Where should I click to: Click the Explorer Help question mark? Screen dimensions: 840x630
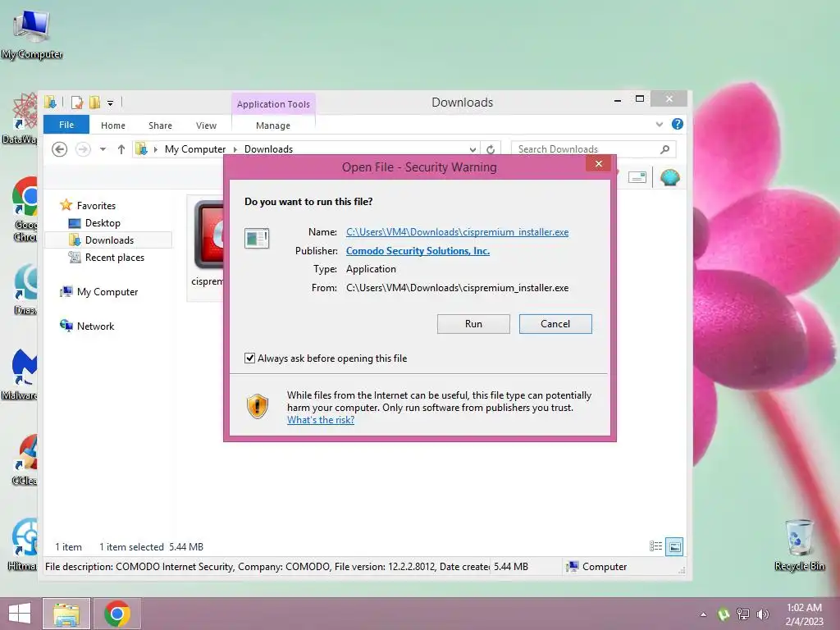[677, 125]
